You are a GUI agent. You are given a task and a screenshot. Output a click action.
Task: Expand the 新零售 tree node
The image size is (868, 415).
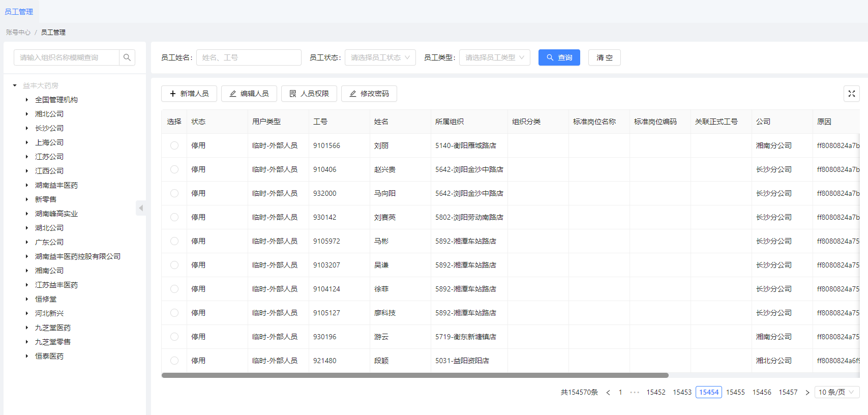(27, 199)
